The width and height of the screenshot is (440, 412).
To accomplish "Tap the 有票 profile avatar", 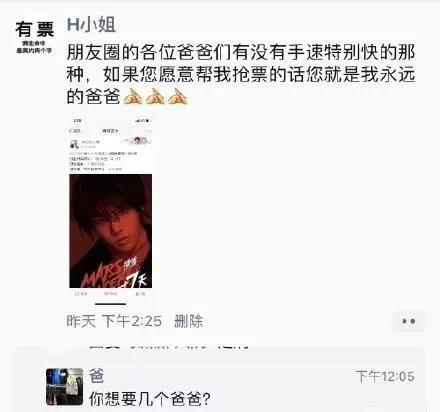I will (34, 36).
